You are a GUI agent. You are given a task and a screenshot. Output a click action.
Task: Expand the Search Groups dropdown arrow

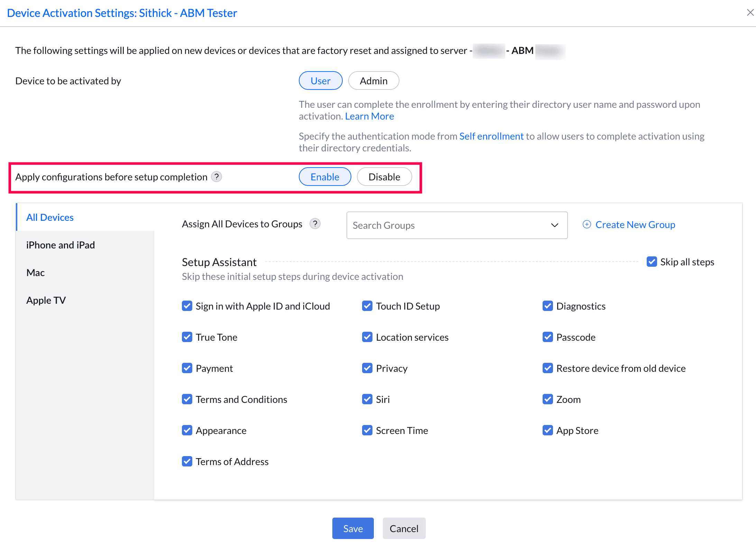point(554,225)
